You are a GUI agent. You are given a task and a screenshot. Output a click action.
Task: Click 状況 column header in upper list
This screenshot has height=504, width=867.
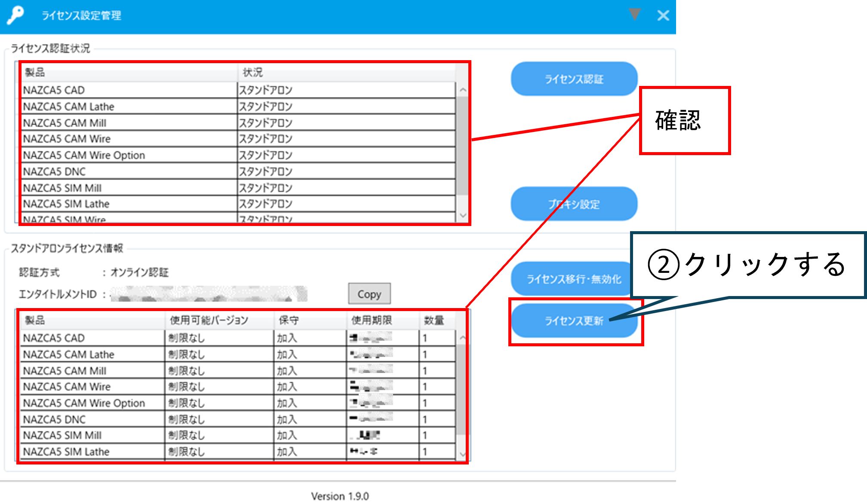pos(252,72)
